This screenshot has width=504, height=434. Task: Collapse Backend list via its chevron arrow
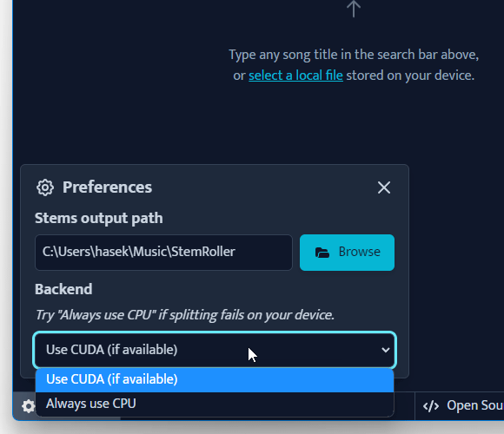(x=386, y=350)
